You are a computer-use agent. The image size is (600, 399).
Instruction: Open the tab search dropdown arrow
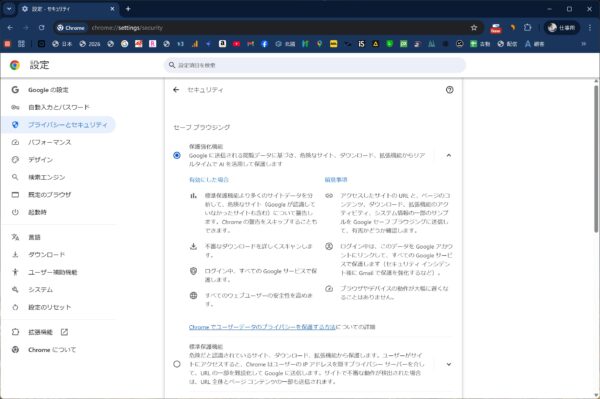click(9, 9)
